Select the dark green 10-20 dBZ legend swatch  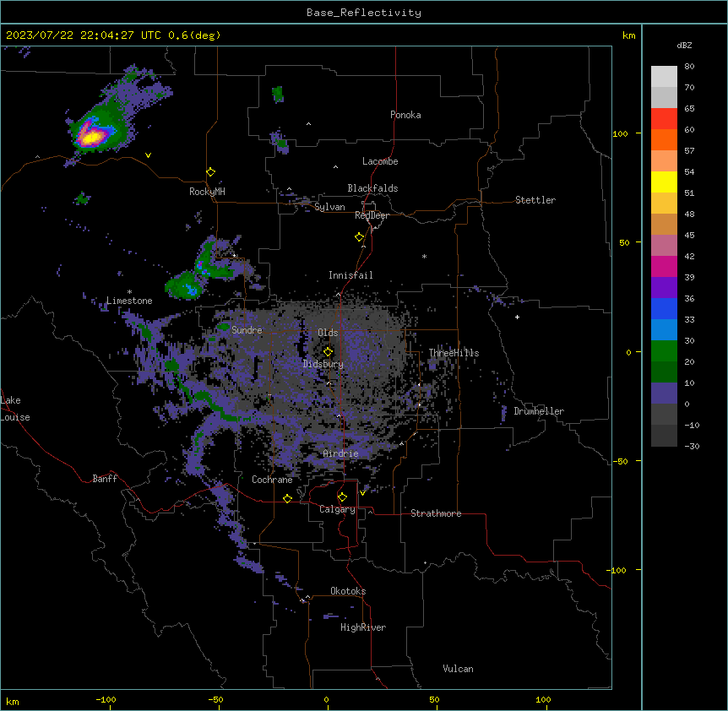(x=664, y=372)
